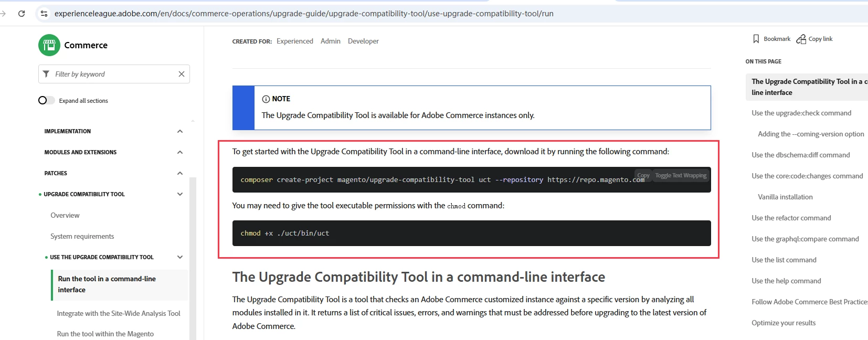Click the NOTE info icon
This screenshot has height=340, width=868.
[266, 99]
